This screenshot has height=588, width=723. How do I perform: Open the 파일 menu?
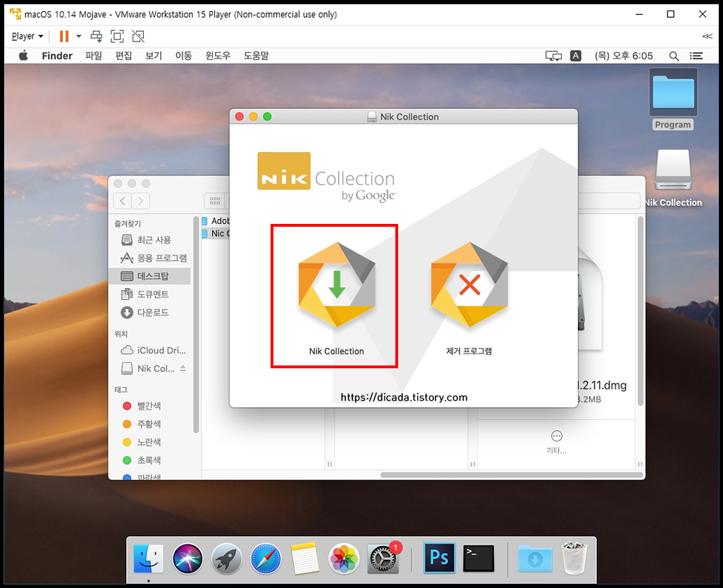pyautogui.click(x=94, y=56)
